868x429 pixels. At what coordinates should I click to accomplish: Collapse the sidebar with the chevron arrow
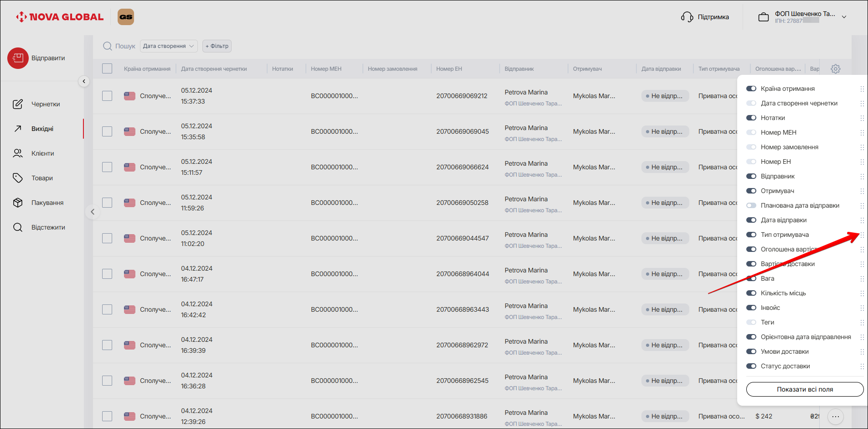click(x=84, y=81)
